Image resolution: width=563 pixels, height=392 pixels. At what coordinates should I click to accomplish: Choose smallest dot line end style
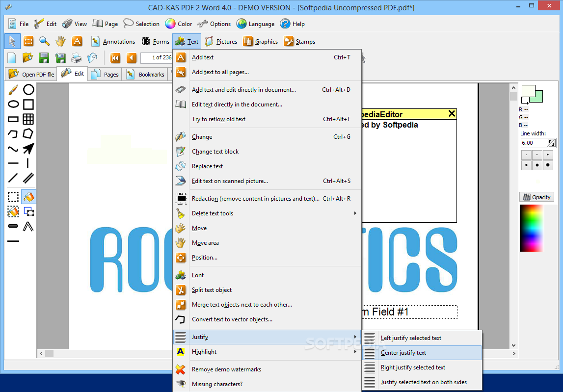click(x=526, y=155)
